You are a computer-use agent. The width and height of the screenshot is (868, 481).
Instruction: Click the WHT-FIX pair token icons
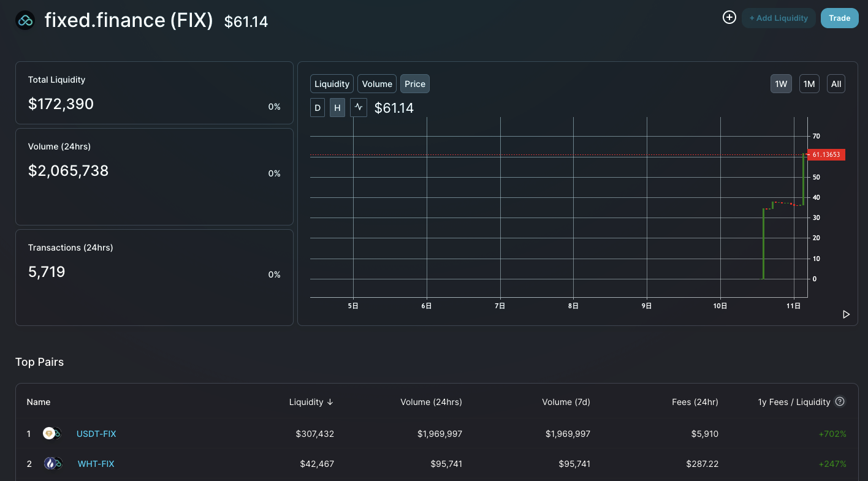click(x=53, y=464)
